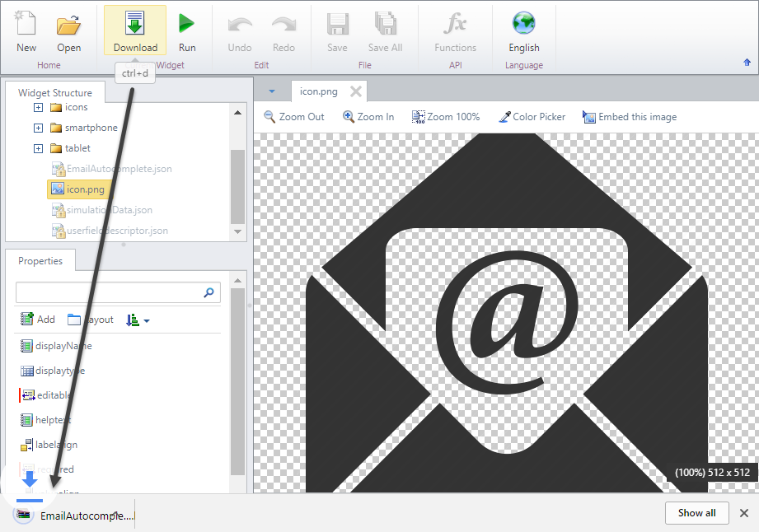Click the envelope image preview
Screen dimensions: 759x532
pos(506,314)
